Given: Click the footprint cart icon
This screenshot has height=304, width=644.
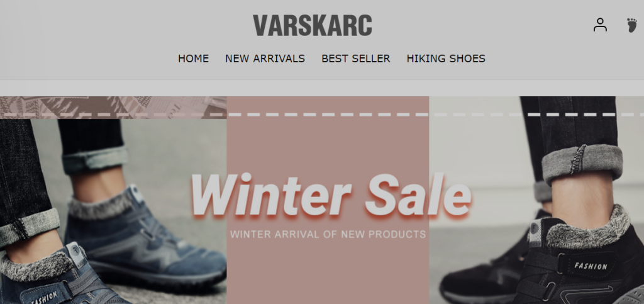Looking at the screenshot, I should [x=632, y=25].
